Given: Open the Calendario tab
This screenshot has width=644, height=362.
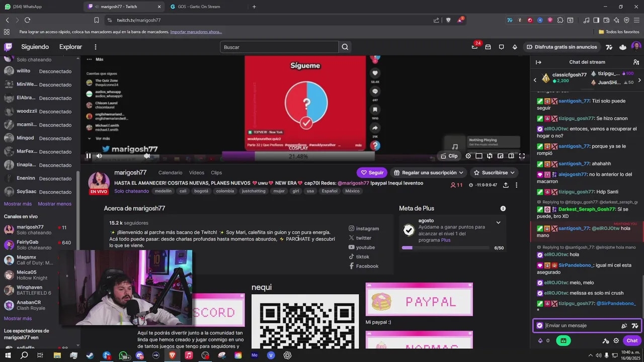Looking at the screenshot, I should tap(170, 172).
